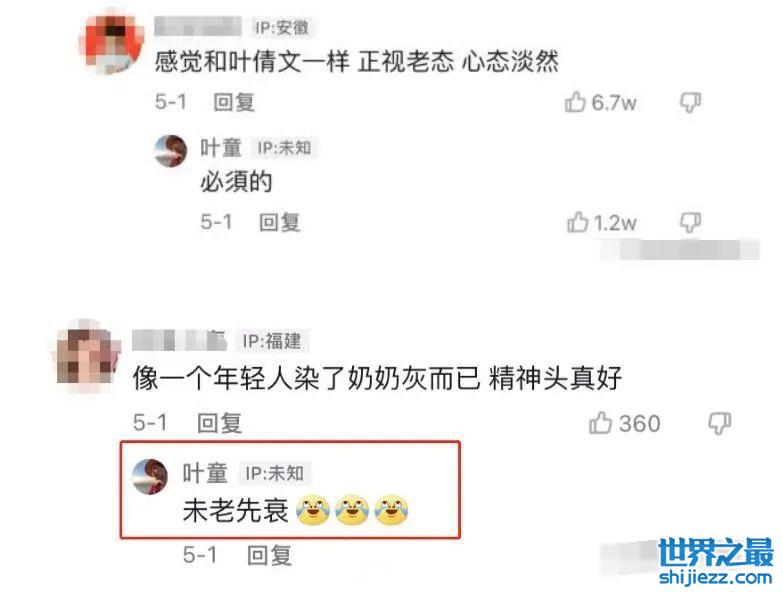Dislike the 叶倩文 comparison comment
This screenshot has height=592, width=783.
(690, 103)
